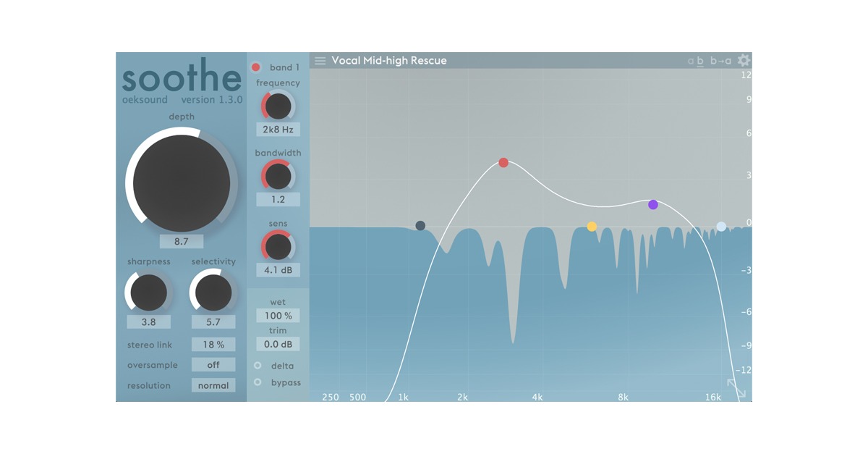Toggle the band 1 red enable dot

click(x=255, y=68)
